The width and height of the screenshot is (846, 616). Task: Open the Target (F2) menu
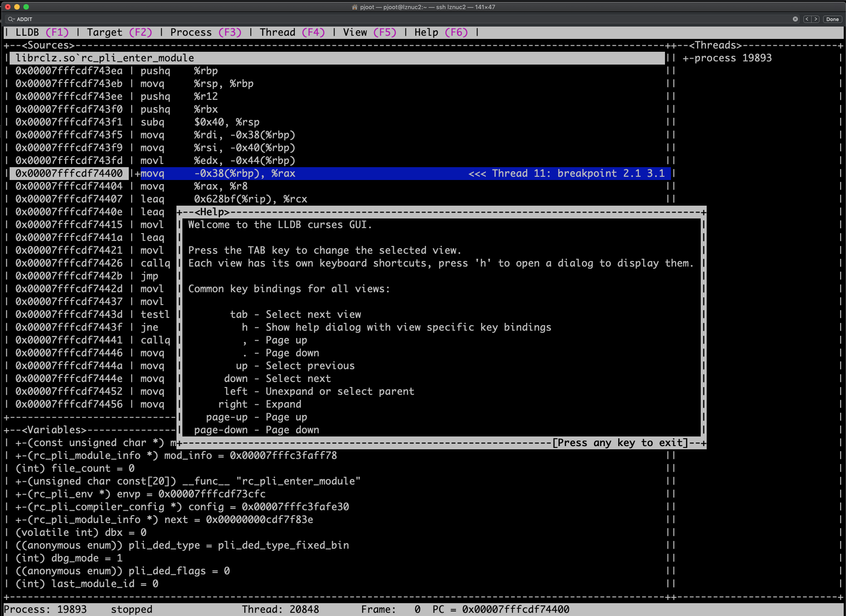click(x=119, y=33)
